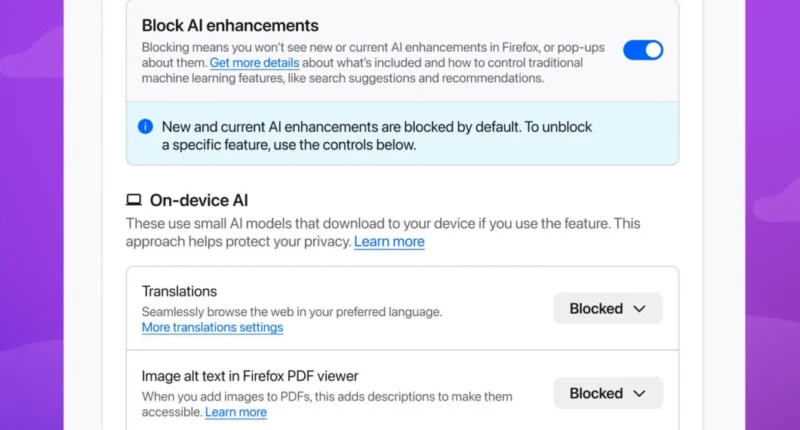Screen dimensions: 800x430
Task: Click the blue info icon in the banner
Action: click(x=145, y=127)
